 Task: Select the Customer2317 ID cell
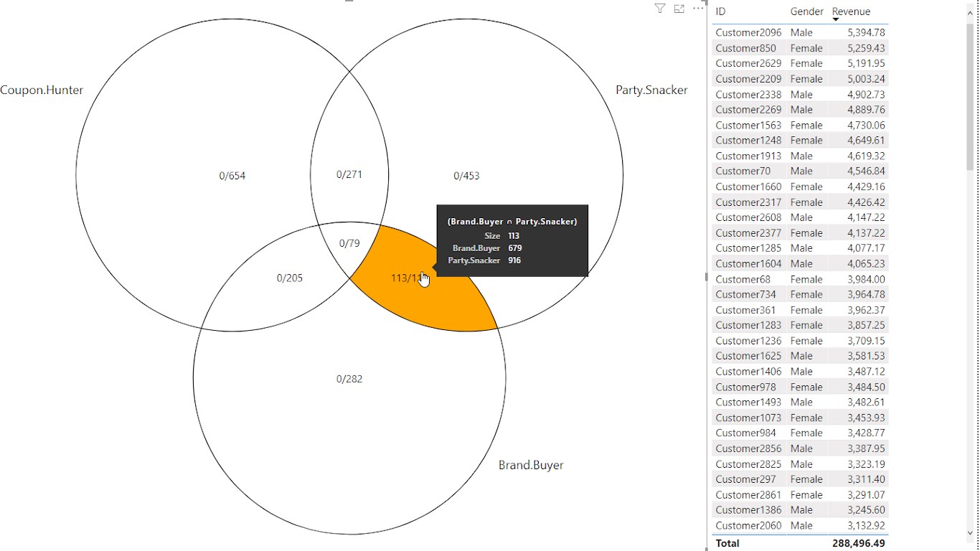coord(748,202)
